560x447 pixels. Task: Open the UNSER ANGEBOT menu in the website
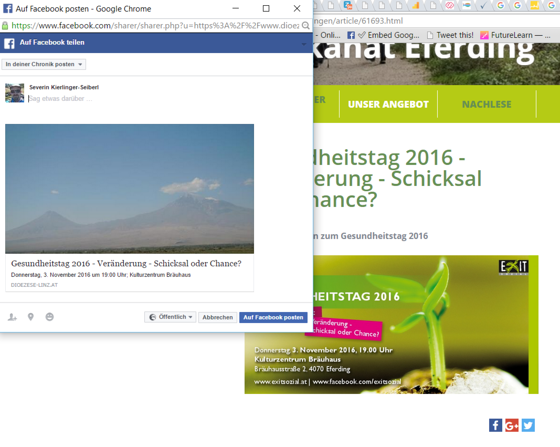pyautogui.click(x=388, y=104)
